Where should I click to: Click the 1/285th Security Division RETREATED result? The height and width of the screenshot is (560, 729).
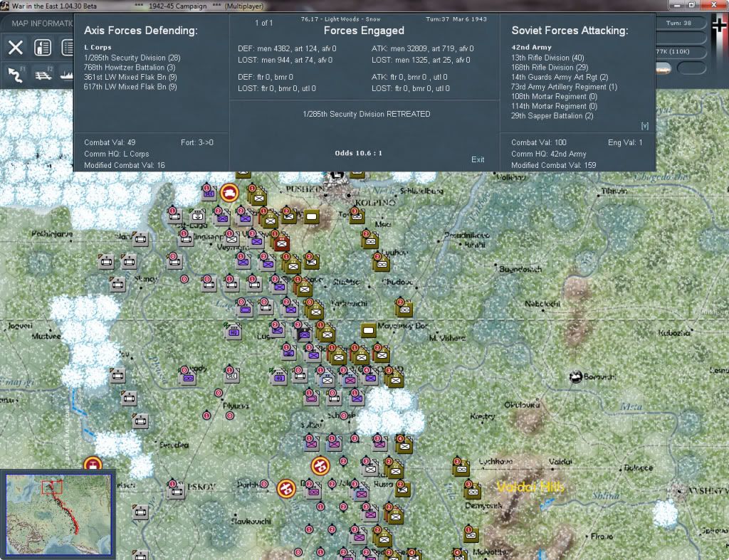click(x=367, y=115)
